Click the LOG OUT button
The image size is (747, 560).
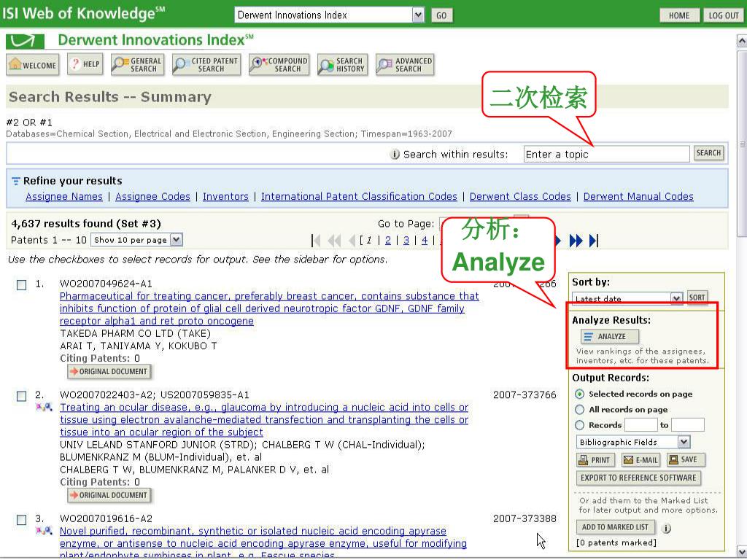(723, 16)
